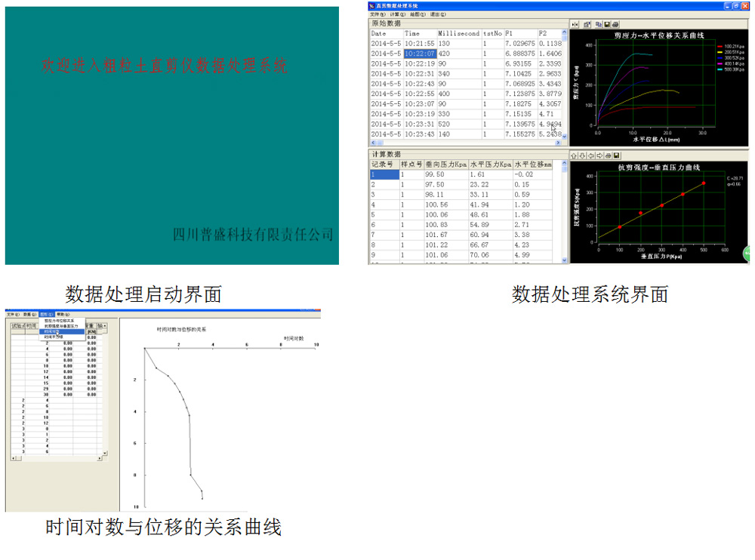
Task: Click the fit-width icon above shear force chart
Action: 575,25
